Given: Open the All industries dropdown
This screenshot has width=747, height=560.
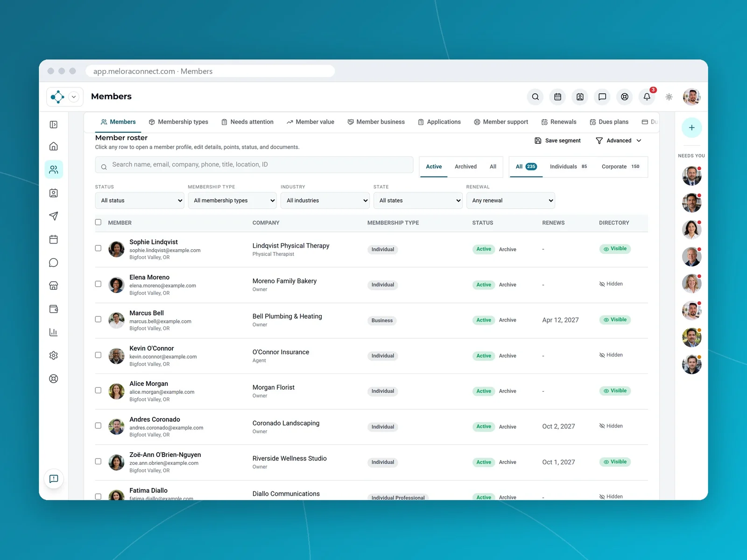Looking at the screenshot, I should pyautogui.click(x=325, y=201).
